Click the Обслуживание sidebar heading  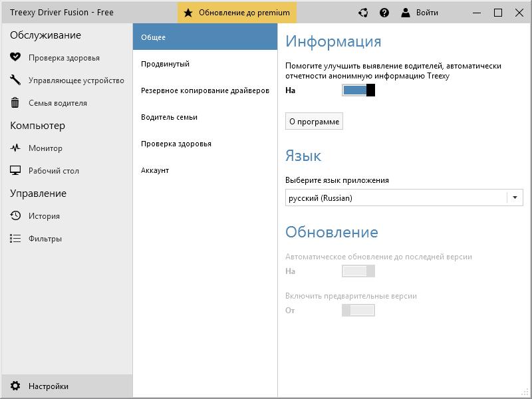(x=45, y=35)
